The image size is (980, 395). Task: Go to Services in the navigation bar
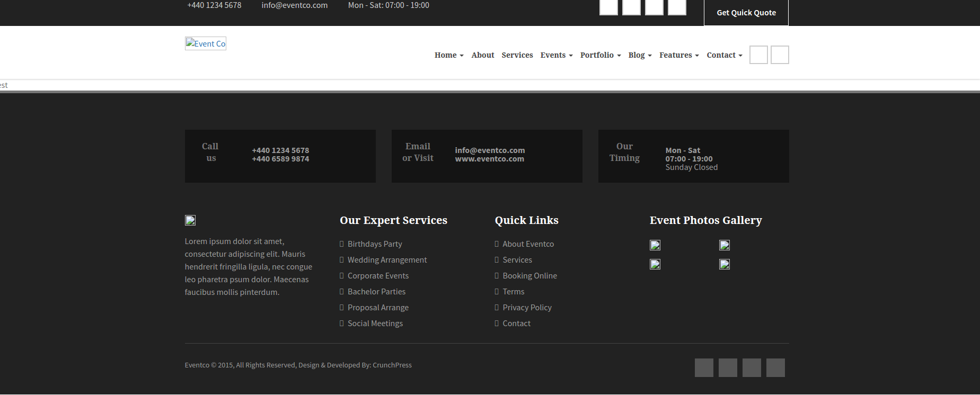coord(517,55)
